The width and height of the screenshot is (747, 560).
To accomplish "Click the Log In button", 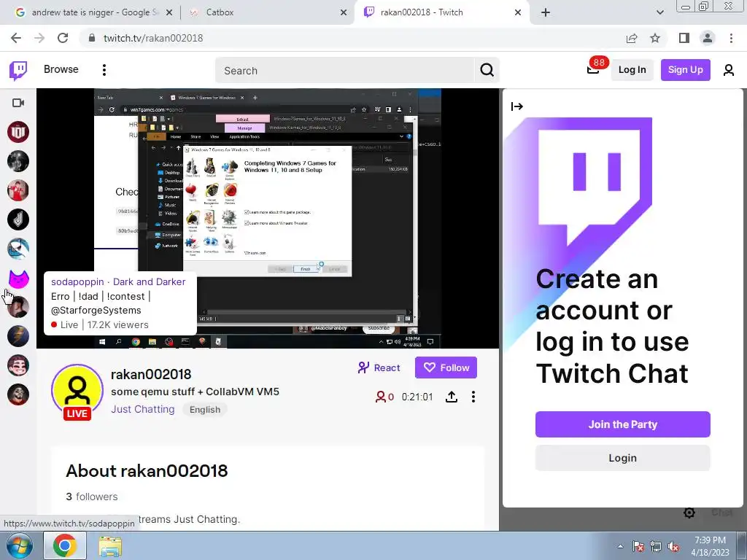I will point(632,70).
